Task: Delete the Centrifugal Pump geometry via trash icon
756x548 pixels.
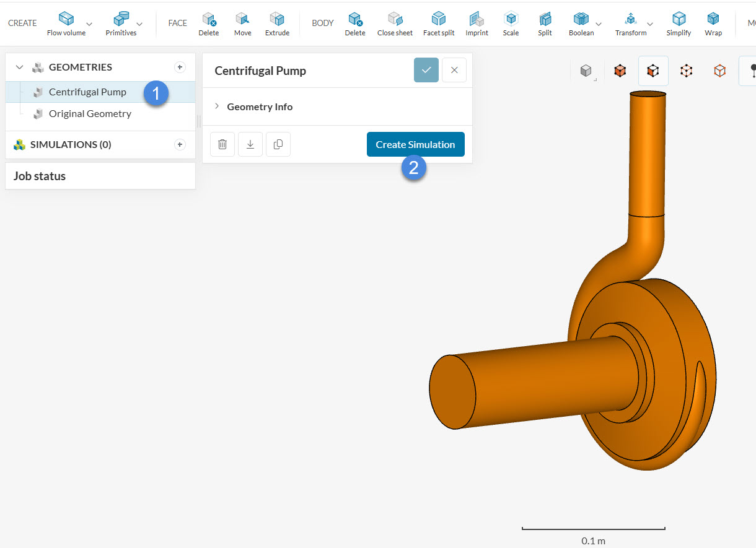Action: click(222, 144)
